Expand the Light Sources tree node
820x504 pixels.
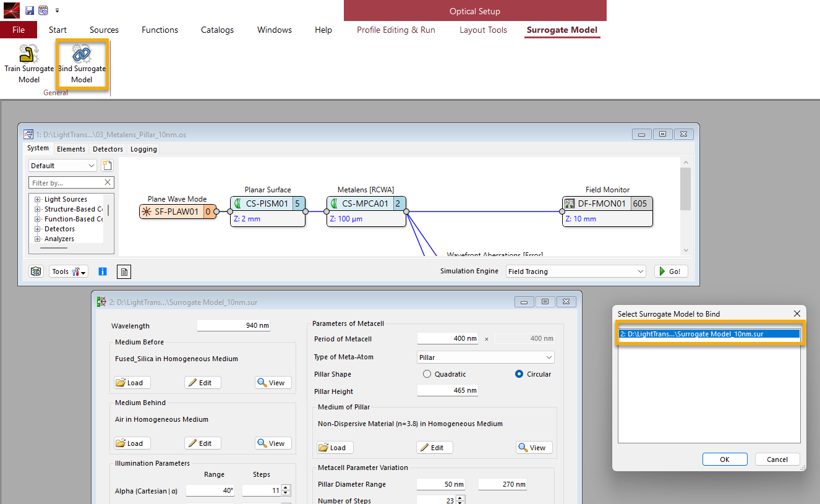(x=38, y=199)
